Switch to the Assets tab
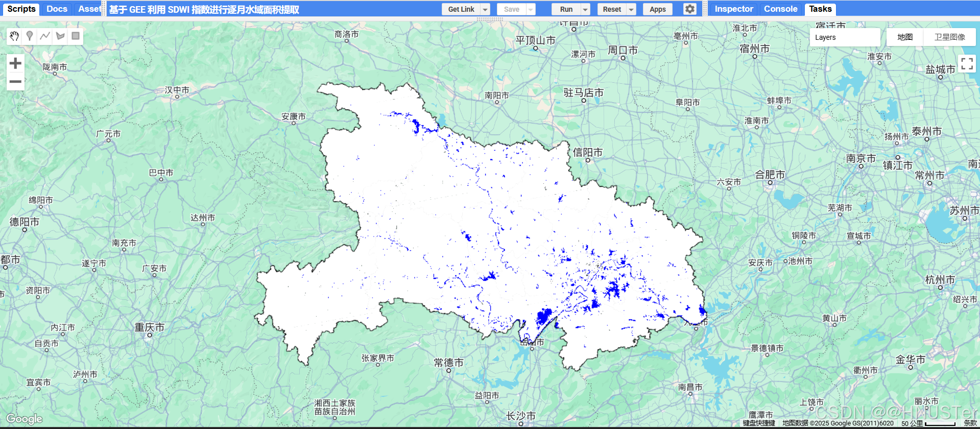980x429 pixels. [89, 9]
